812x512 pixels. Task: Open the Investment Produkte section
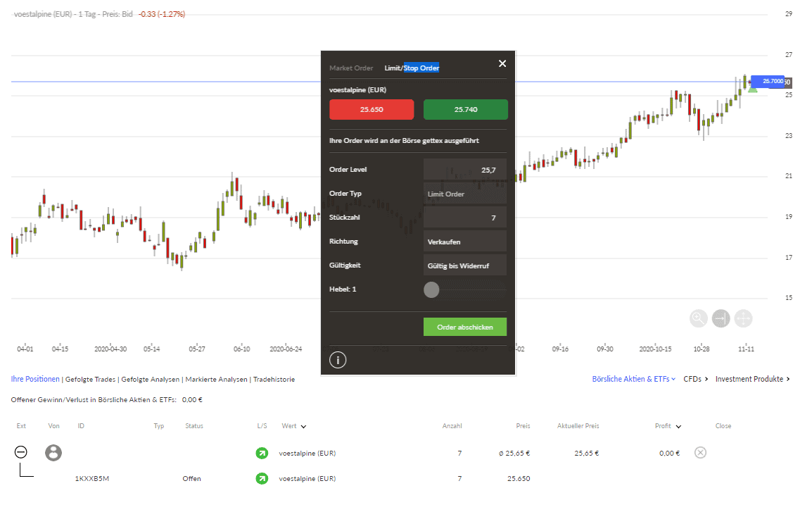click(x=752, y=379)
